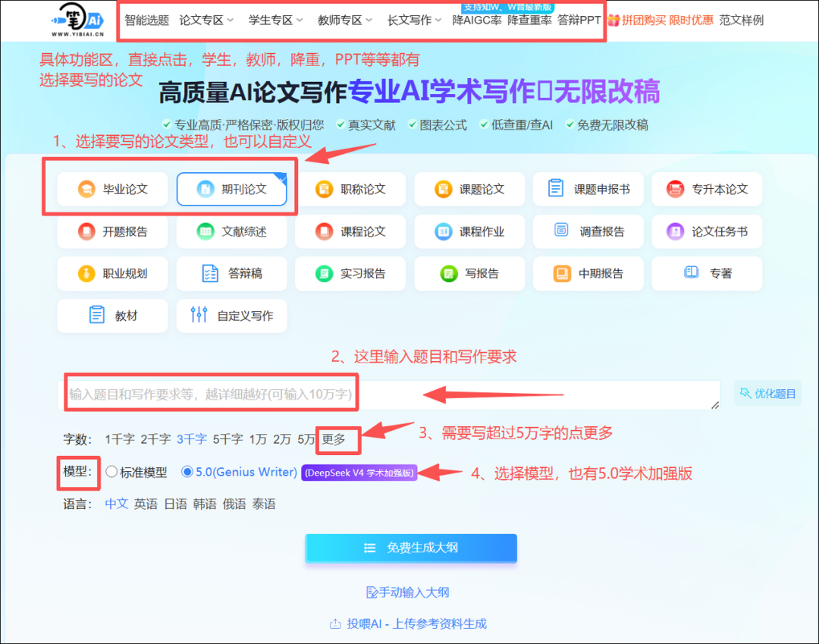Select the 论文任务书 purple icon
Viewport: 819px width, 644px height.
(675, 231)
